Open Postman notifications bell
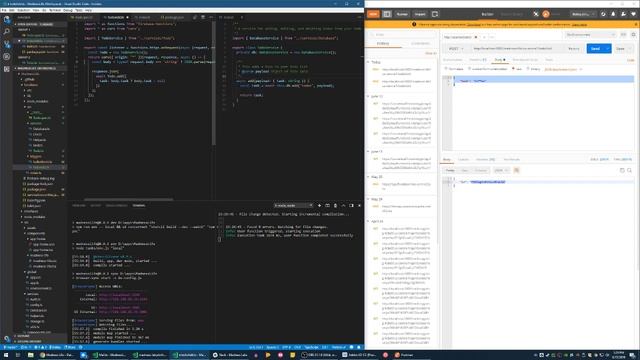The width and height of the screenshot is (640, 360). coord(613,14)
